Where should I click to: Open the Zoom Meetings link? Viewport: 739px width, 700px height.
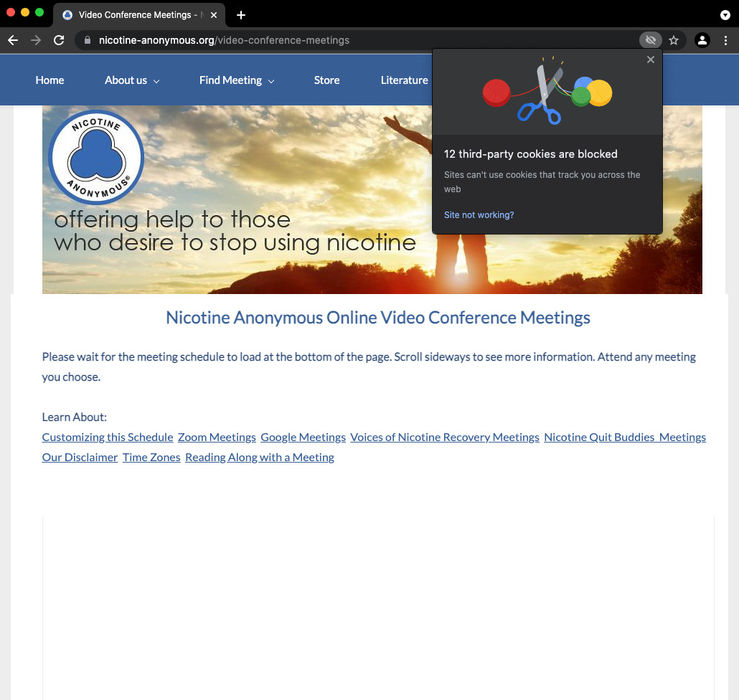[217, 437]
